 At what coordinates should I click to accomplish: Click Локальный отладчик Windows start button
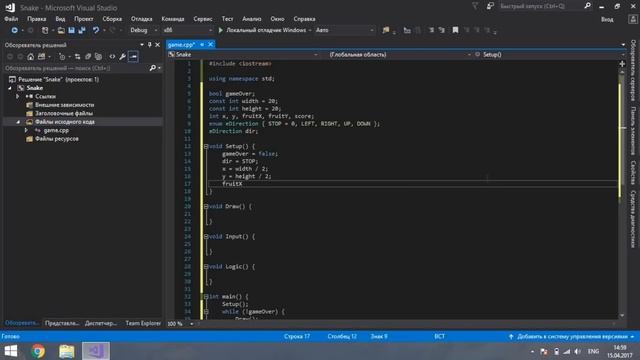263,30
